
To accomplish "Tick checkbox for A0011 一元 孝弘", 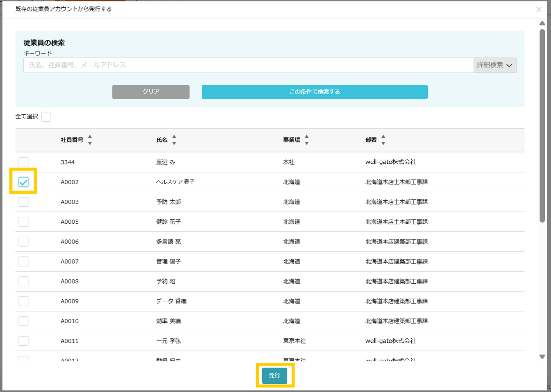I will pos(23,341).
